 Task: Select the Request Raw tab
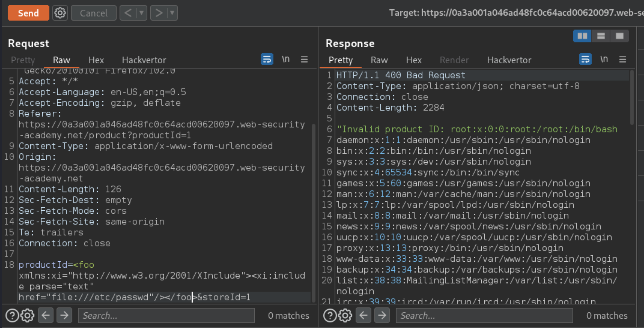coord(61,60)
